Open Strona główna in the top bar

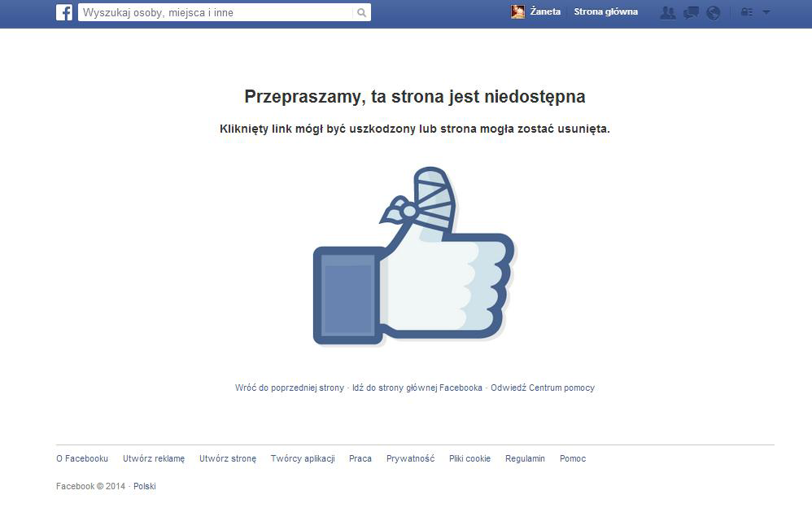[x=606, y=11]
